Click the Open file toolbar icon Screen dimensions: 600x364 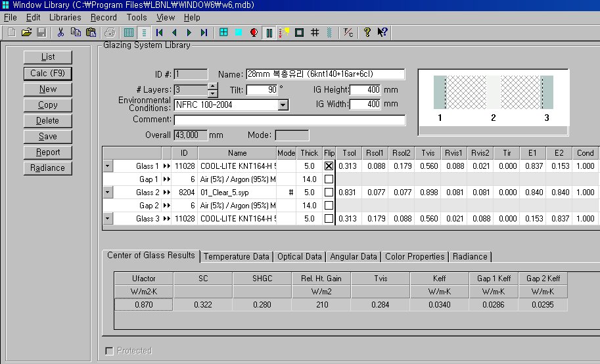pyautogui.click(x=26, y=32)
